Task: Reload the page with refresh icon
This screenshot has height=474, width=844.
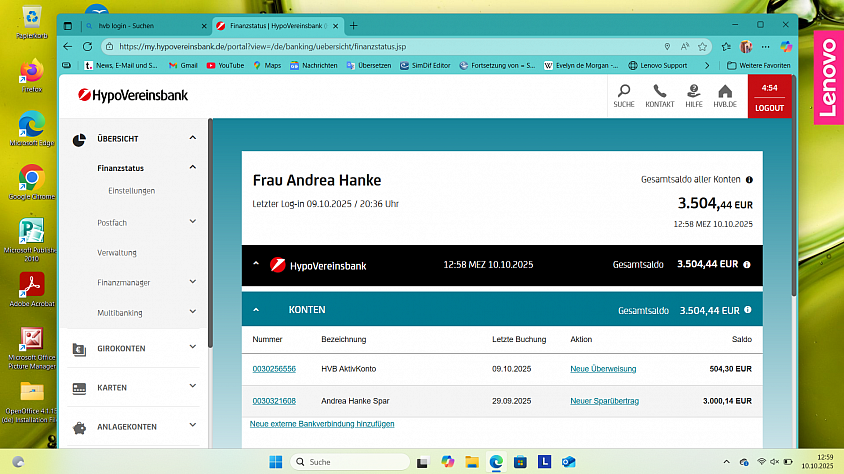Action: coord(87,46)
